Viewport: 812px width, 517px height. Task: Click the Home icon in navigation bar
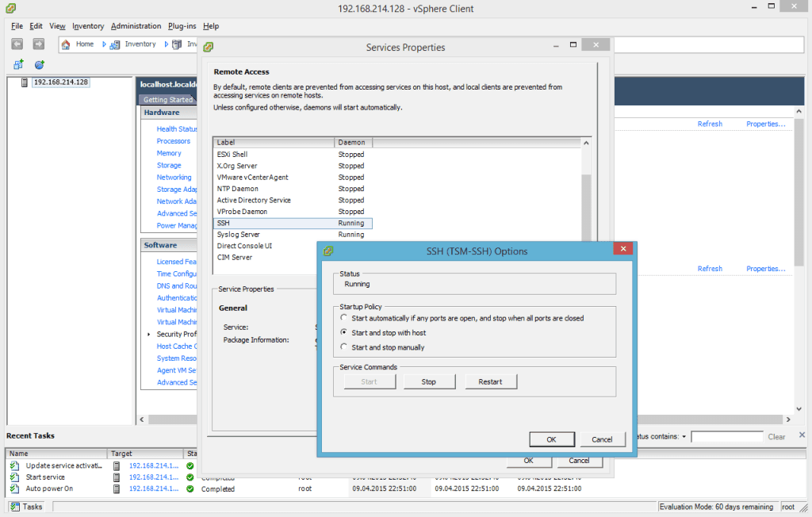point(66,44)
